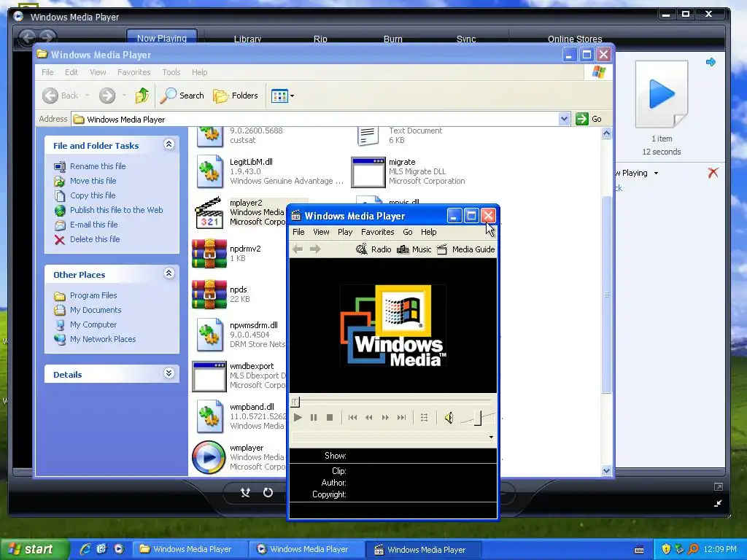The image size is (747, 560).
Task: Click the Forward arrow in small player toolbar
Action: (315, 249)
